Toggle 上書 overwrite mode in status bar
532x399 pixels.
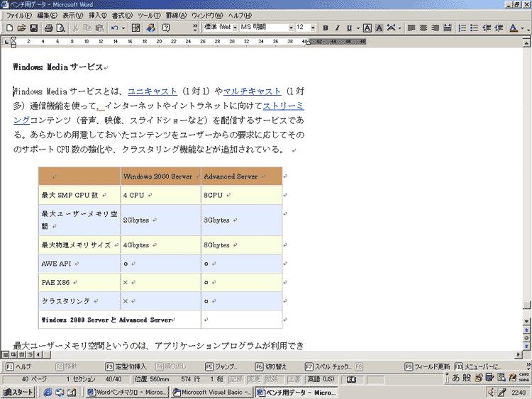coord(294,379)
